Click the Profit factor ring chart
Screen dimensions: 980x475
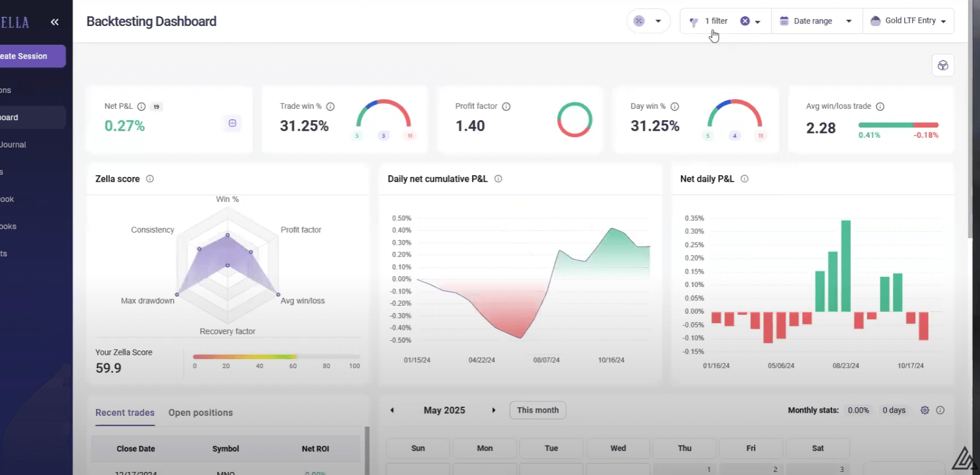pos(574,119)
